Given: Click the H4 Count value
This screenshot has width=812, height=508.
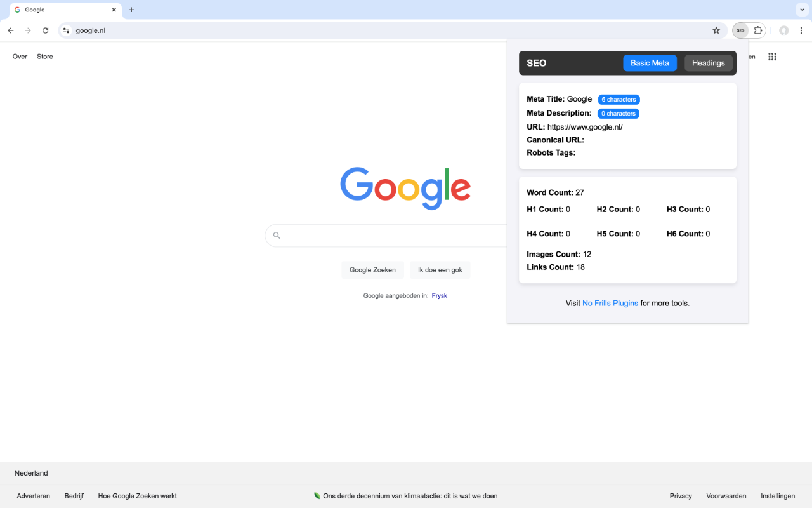Looking at the screenshot, I should coord(568,234).
